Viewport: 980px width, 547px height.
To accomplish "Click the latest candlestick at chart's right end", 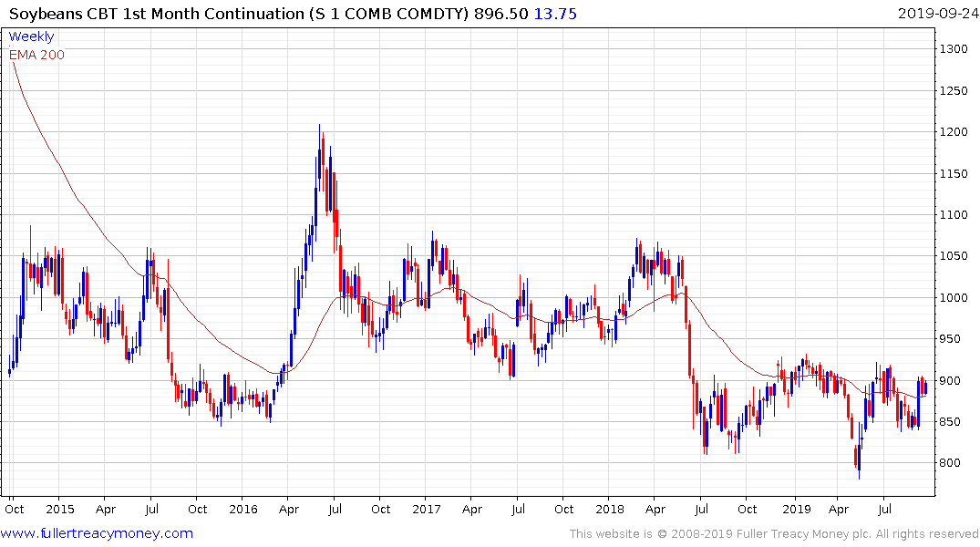I will pos(925,387).
